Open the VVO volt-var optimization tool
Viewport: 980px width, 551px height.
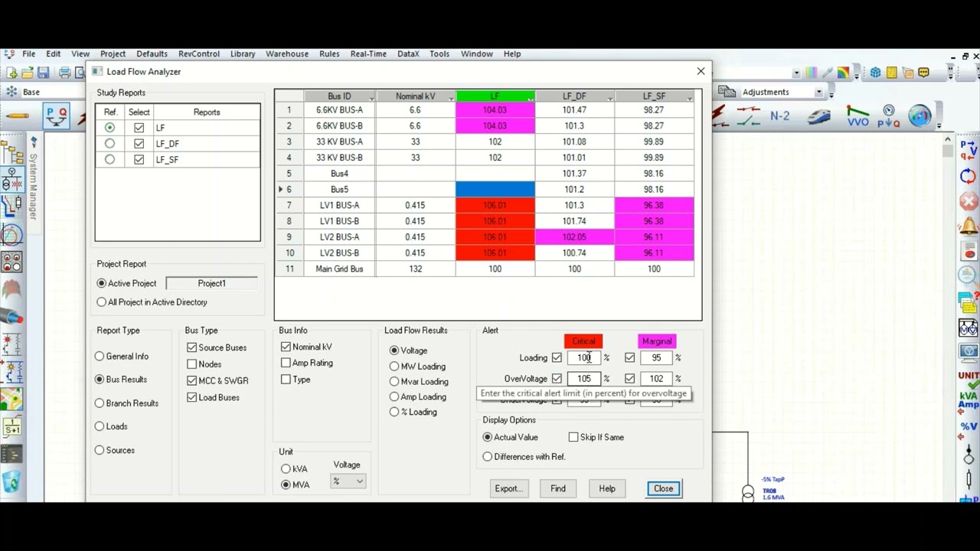click(x=857, y=116)
